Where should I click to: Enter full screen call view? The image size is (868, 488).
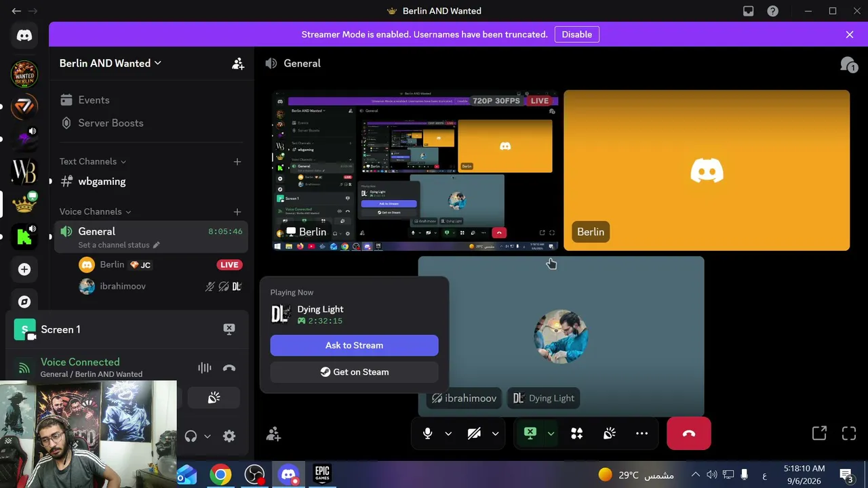pos(849,434)
